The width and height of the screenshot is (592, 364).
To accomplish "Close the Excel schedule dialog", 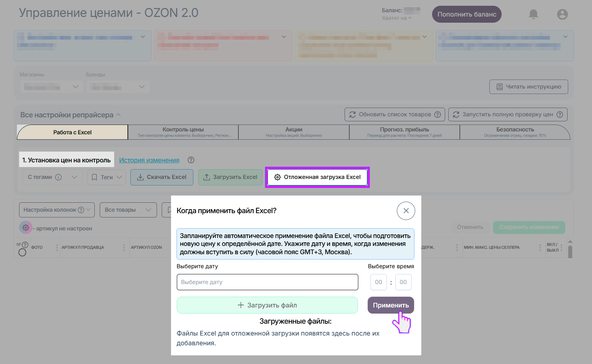I will click(406, 211).
